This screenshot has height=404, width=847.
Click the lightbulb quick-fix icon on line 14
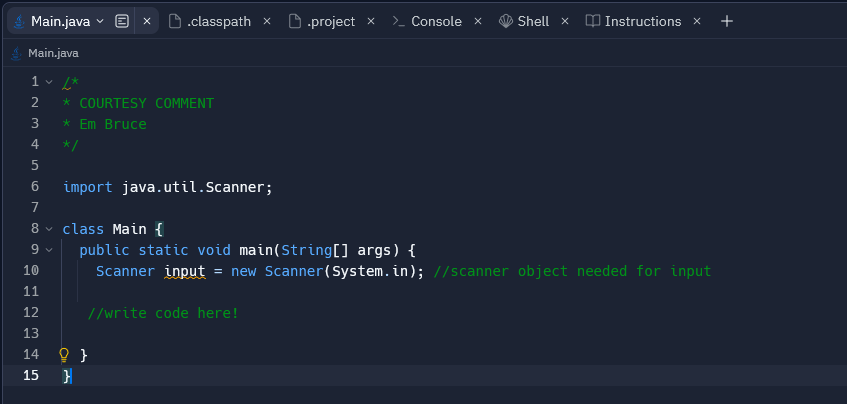pyautogui.click(x=64, y=355)
